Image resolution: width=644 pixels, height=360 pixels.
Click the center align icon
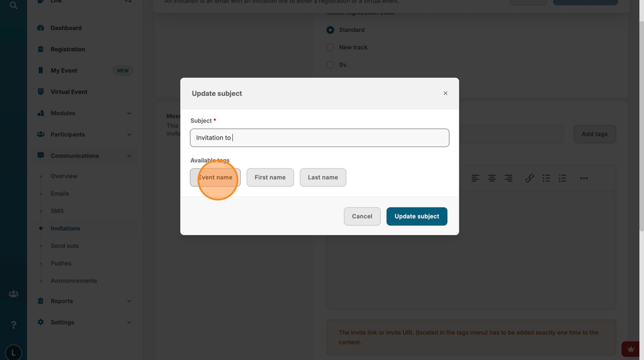[492, 178]
